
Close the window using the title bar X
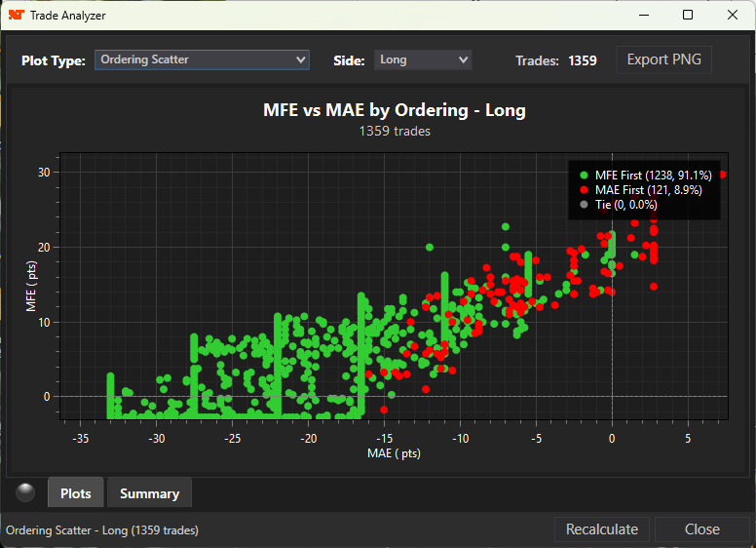[733, 16]
